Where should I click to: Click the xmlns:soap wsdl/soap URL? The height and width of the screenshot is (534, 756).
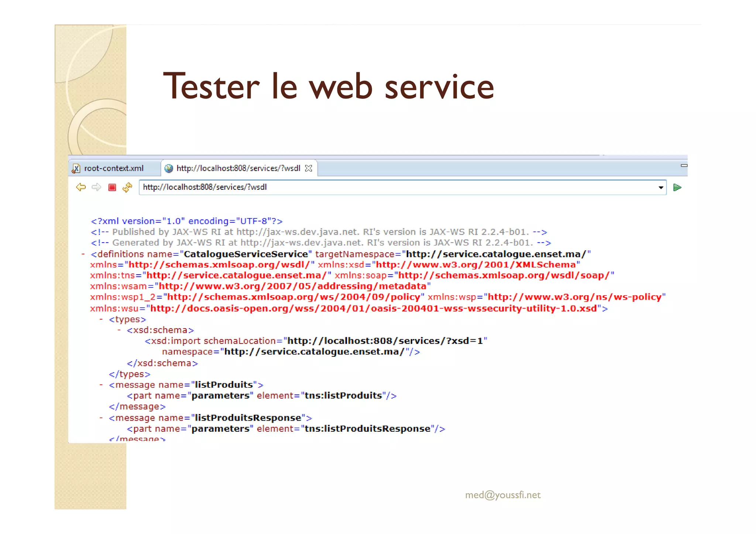tap(504, 275)
